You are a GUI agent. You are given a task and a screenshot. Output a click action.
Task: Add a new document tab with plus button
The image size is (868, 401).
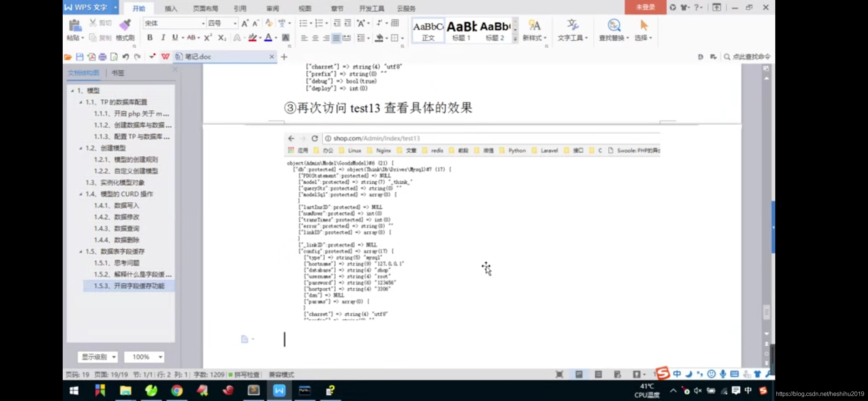(x=284, y=57)
